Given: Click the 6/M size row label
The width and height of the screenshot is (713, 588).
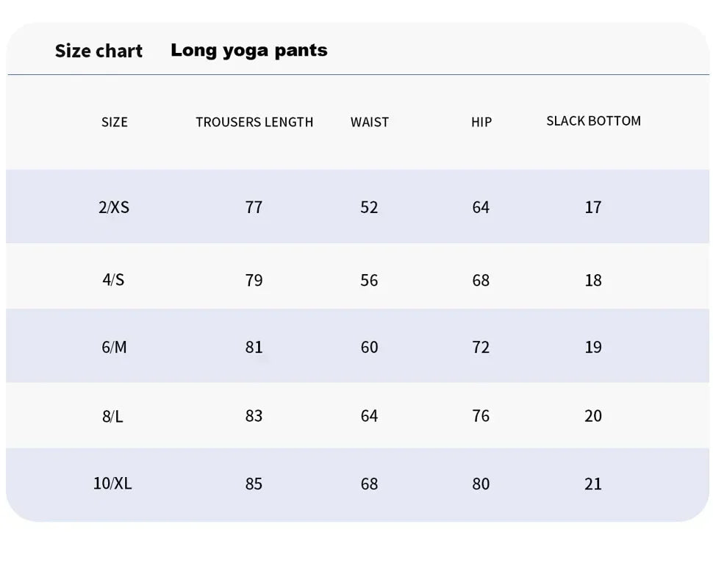Looking at the screenshot, I should pyautogui.click(x=114, y=347).
